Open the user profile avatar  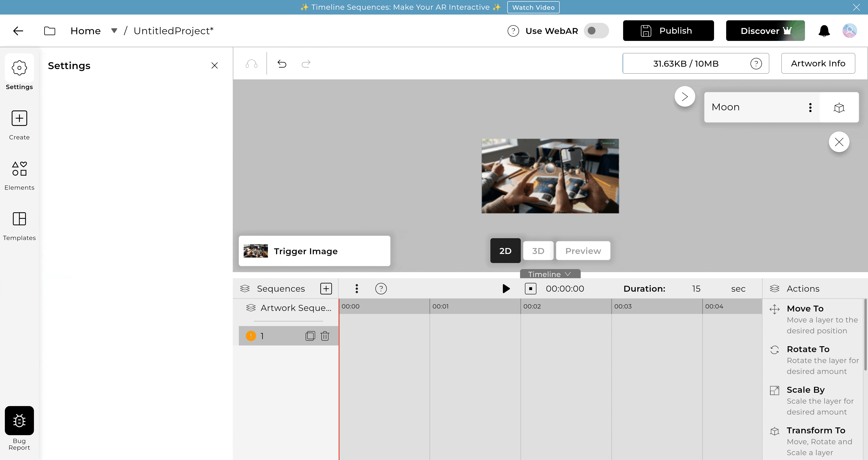850,31
